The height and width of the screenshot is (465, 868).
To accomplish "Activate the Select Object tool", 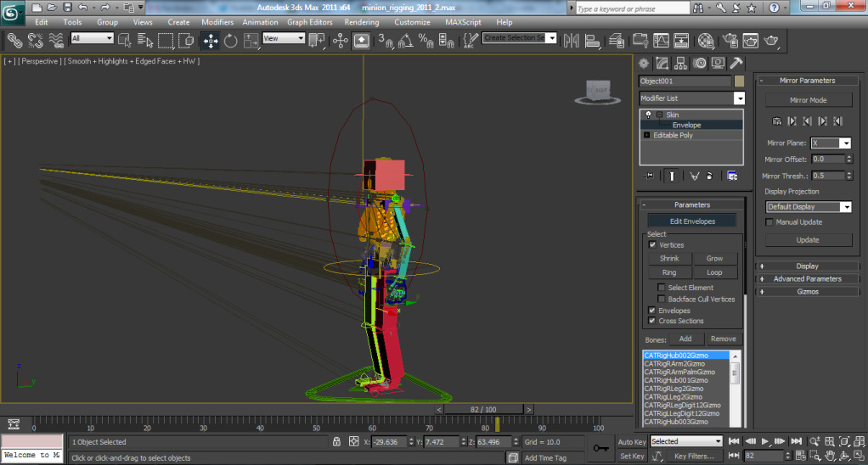I will [125, 41].
